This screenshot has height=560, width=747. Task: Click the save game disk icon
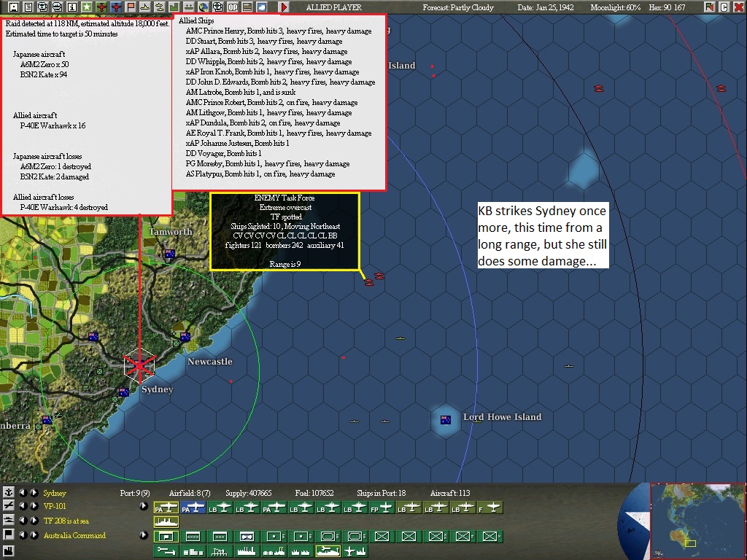point(14,7)
